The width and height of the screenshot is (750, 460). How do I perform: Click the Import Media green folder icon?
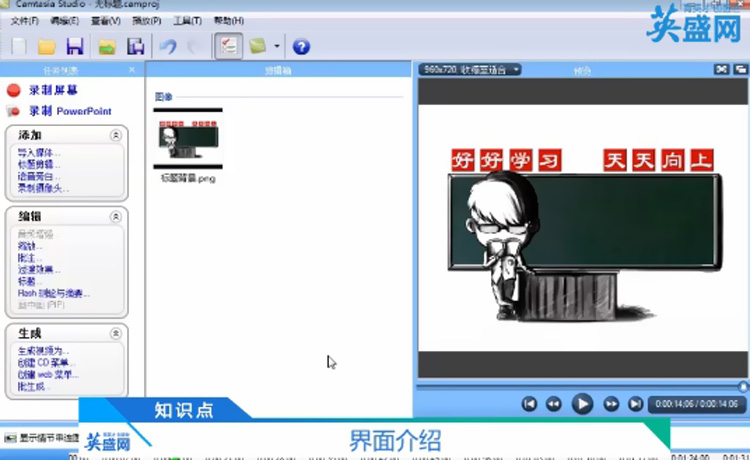click(106, 46)
